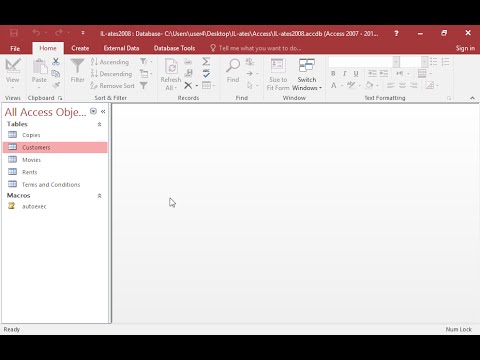
Task: Toggle align left
Action: (391, 86)
